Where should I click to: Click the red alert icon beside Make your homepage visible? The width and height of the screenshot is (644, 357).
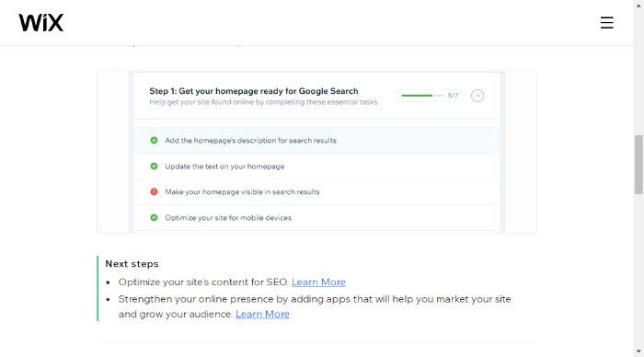tap(154, 192)
